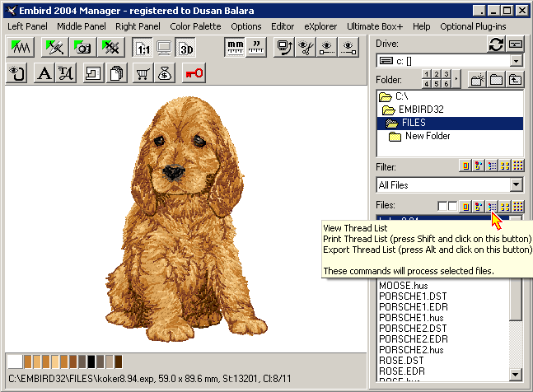
Task: Toggle the 3D view button
Action: (186, 48)
